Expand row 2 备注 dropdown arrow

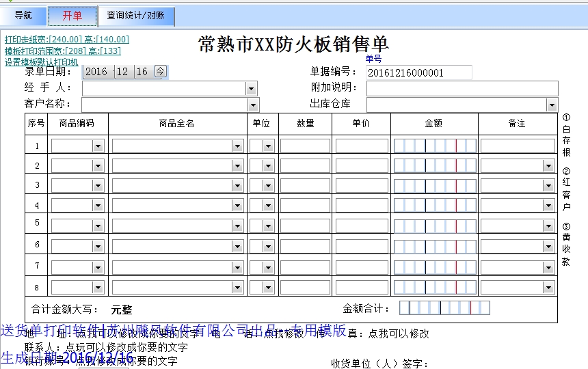(548, 166)
